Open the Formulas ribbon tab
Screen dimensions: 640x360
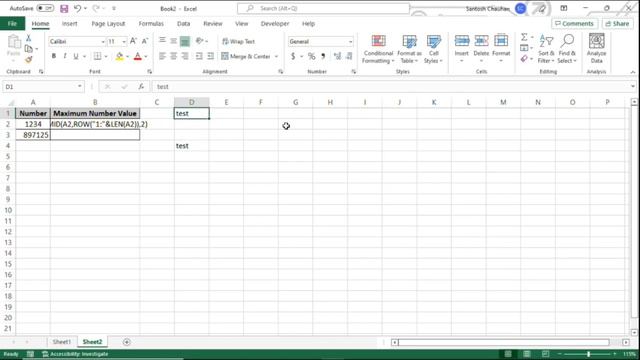[x=151, y=24]
